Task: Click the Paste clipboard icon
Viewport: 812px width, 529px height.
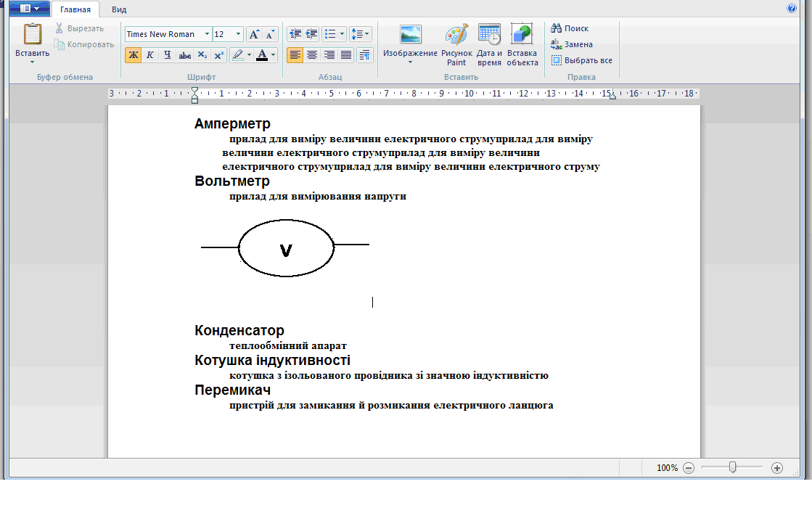Action: [32, 35]
